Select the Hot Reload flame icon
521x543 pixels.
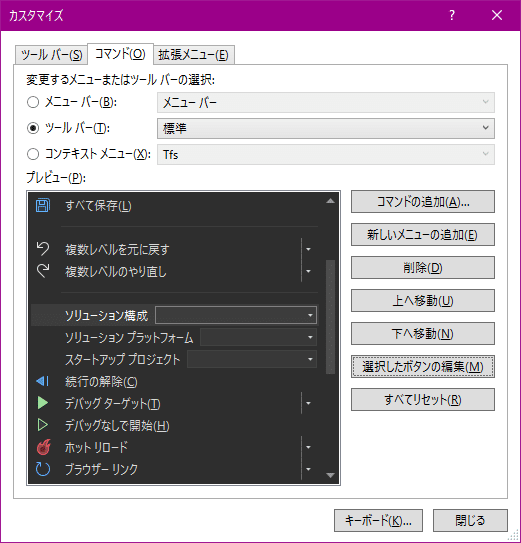pyautogui.click(x=44, y=447)
